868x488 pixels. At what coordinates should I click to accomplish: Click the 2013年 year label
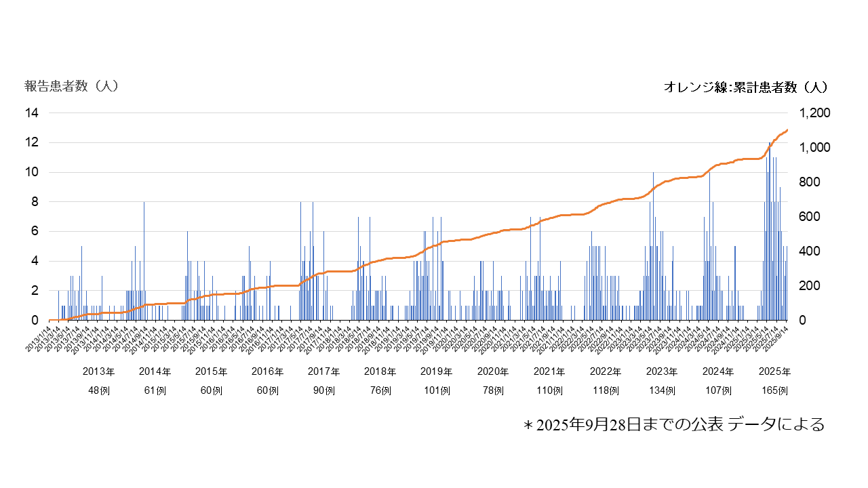click(x=99, y=371)
